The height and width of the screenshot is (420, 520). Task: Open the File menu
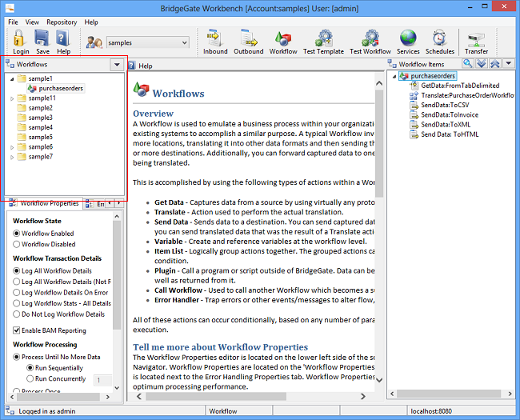[13, 22]
